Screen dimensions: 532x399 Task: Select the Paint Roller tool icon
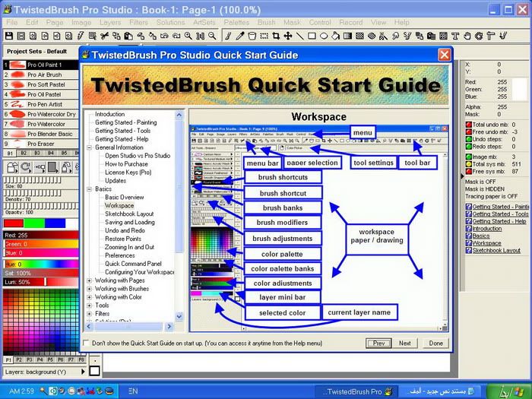tap(491, 36)
